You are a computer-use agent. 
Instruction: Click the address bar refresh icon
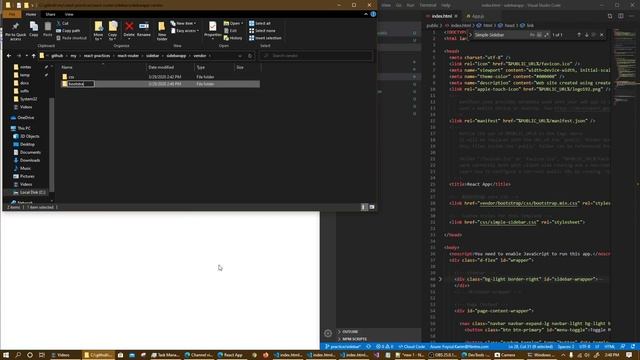point(250,56)
